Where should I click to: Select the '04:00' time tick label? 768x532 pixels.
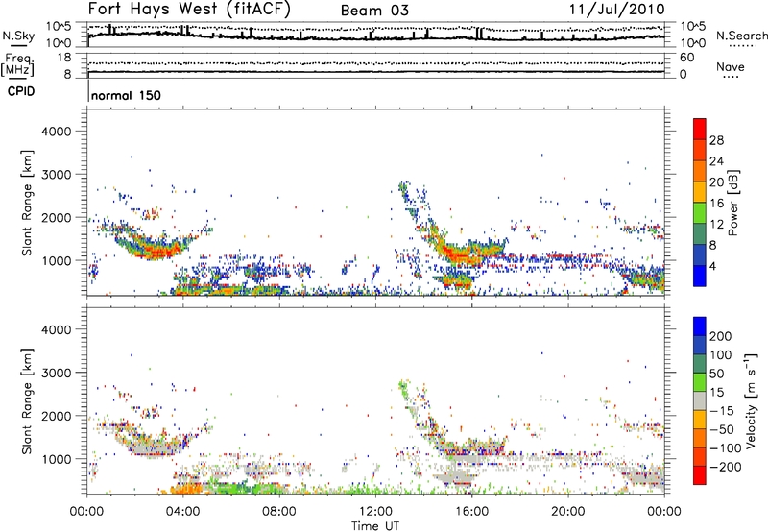click(x=183, y=512)
